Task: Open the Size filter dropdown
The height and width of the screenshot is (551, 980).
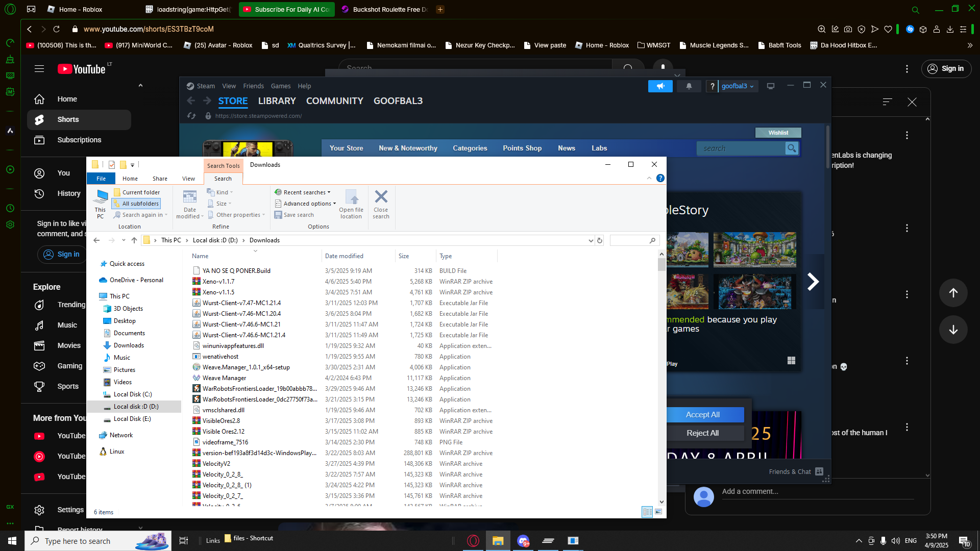Action: [219, 204]
